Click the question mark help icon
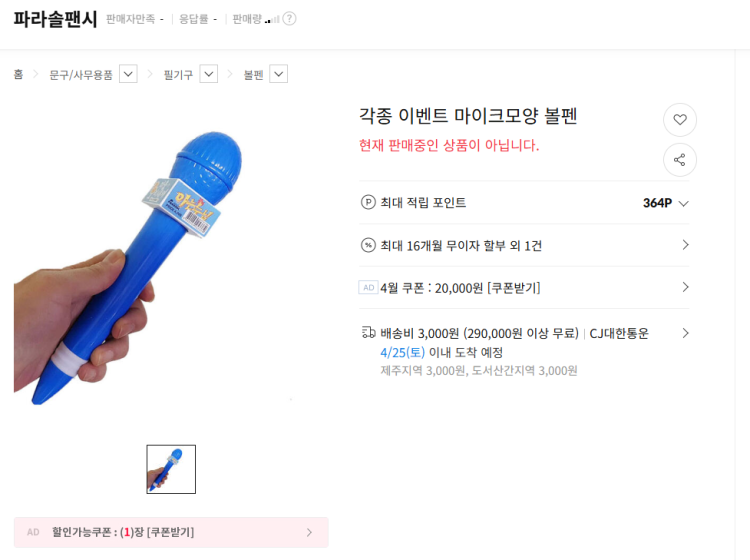This screenshot has height=560, width=750. pos(289,19)
